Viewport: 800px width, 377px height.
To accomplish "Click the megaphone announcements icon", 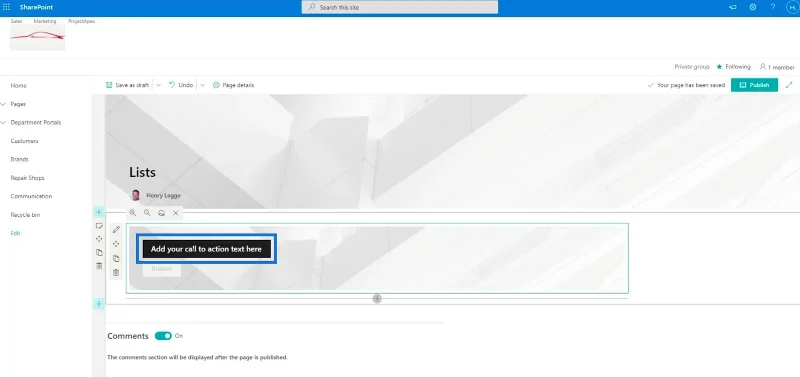I will click(x=733, y=7).
